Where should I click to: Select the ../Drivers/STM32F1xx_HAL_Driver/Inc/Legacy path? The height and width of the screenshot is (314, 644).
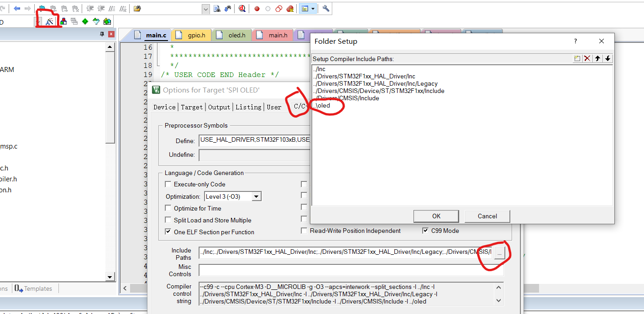[375, 83]
